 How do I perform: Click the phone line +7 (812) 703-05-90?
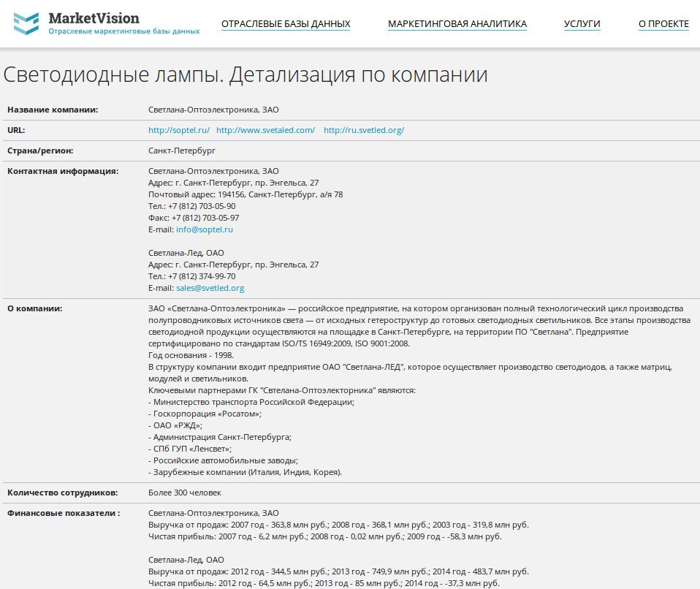(x=192, y=206)
